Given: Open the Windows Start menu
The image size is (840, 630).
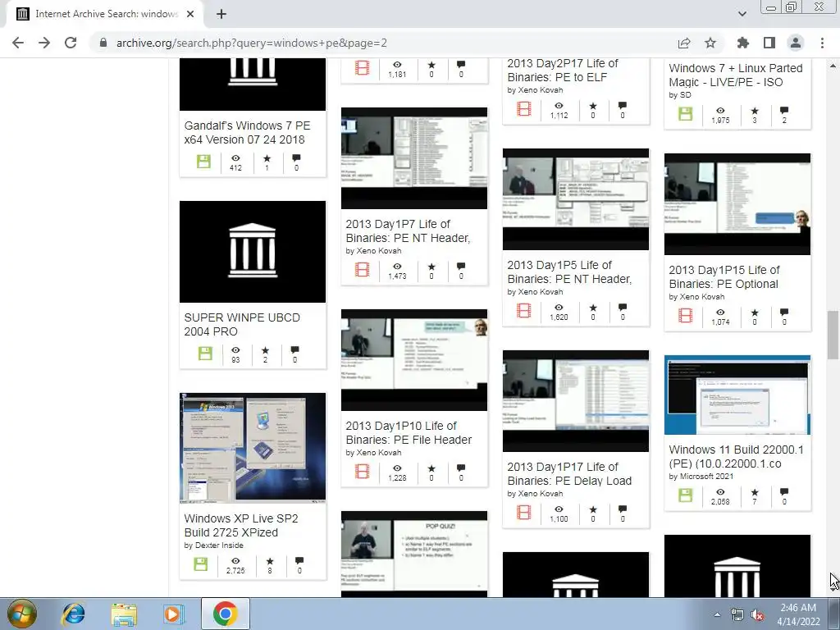Looking at the screenshot, I should (x=22, y=614).
